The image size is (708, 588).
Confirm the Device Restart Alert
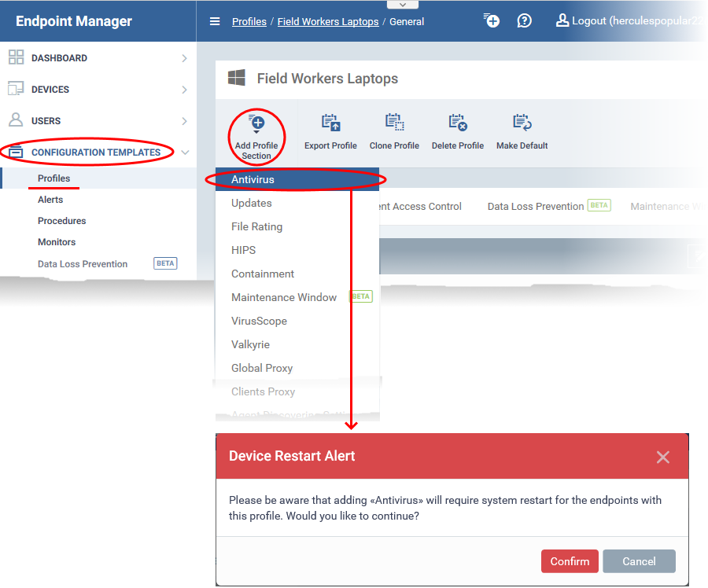570,561
